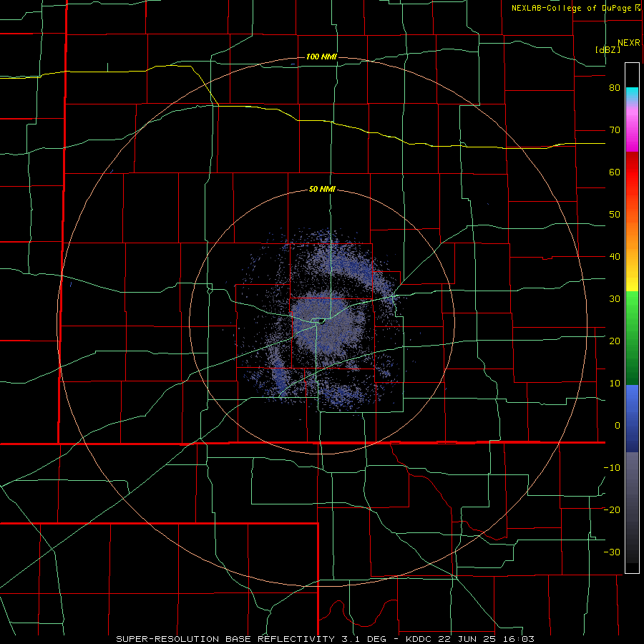This screenshot has height=644, width=644.
Task: Click the 40 value on the dBZ scale
Action: point(615,257)
